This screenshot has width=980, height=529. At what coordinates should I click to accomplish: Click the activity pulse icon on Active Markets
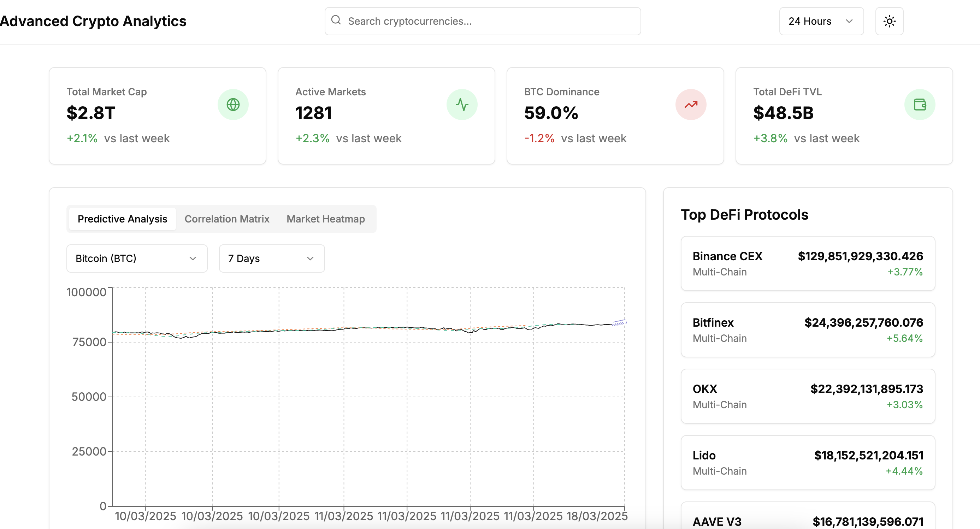tap(462, 105)
